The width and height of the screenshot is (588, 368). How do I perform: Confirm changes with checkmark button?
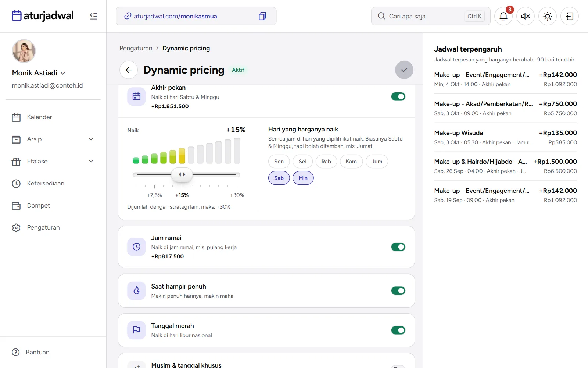click(x=404, y=70)
